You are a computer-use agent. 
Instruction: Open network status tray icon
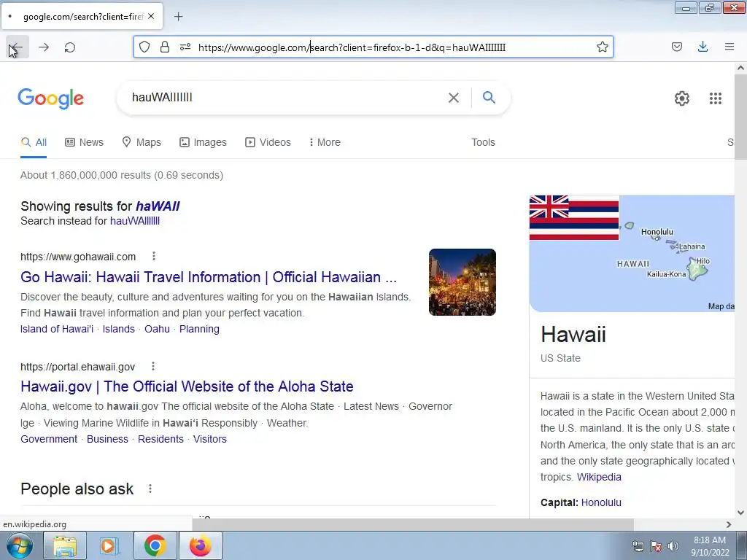638,546
